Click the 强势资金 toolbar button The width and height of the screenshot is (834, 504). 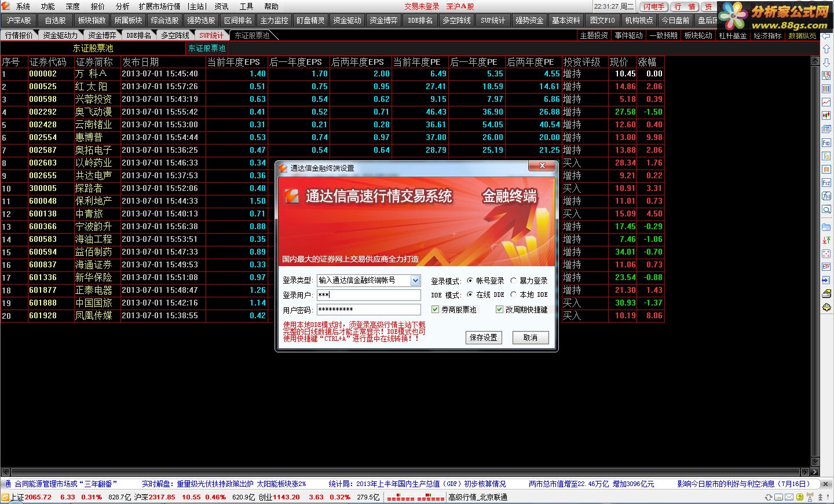(x=529, y=20)
